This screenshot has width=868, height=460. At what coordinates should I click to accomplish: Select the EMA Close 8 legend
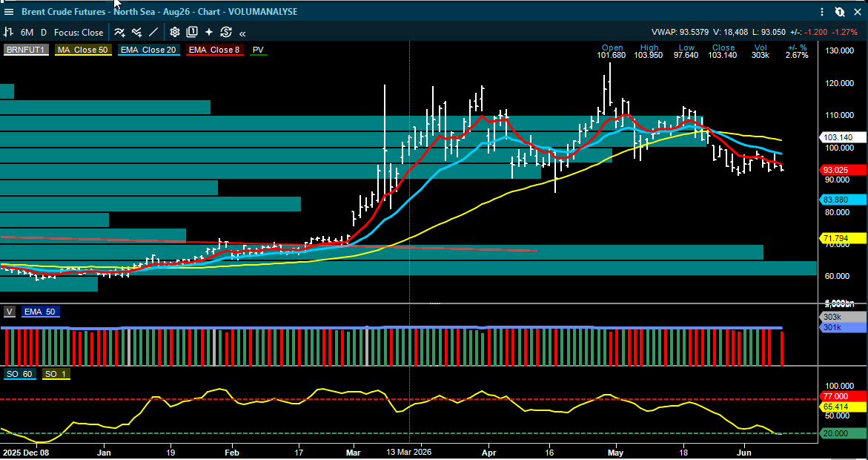coord(214,50)
